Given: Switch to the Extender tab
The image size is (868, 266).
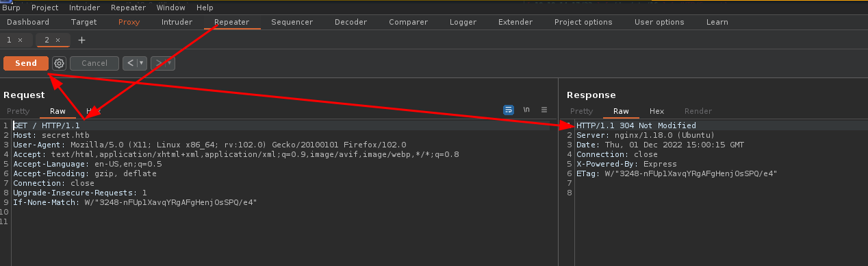Looking at the screenshot, I should pos(515,22).
